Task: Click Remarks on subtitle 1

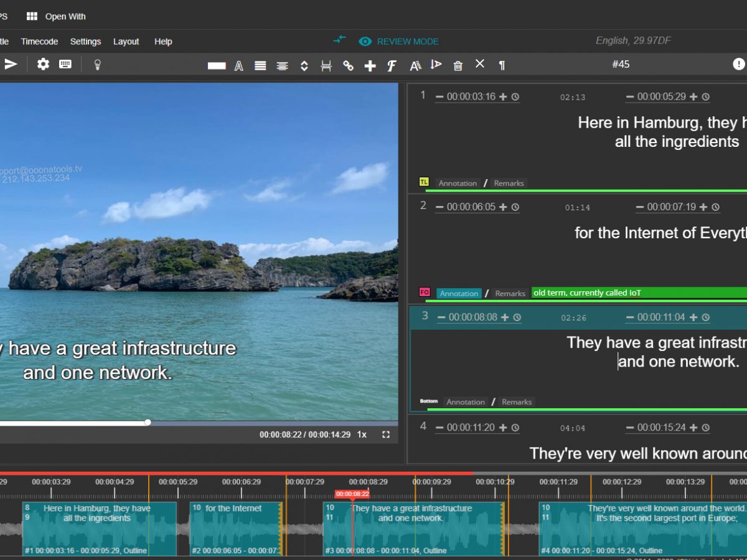Action: 509,183
